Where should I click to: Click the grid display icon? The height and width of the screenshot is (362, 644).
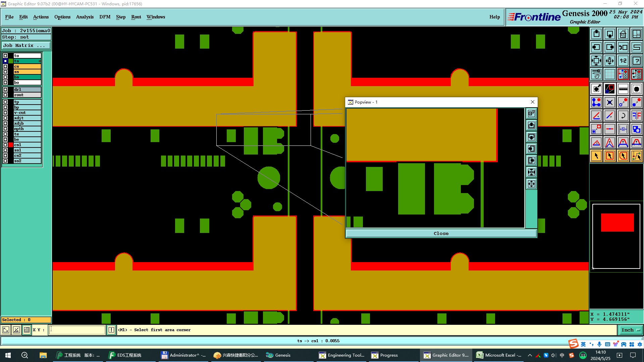(609, 74)
